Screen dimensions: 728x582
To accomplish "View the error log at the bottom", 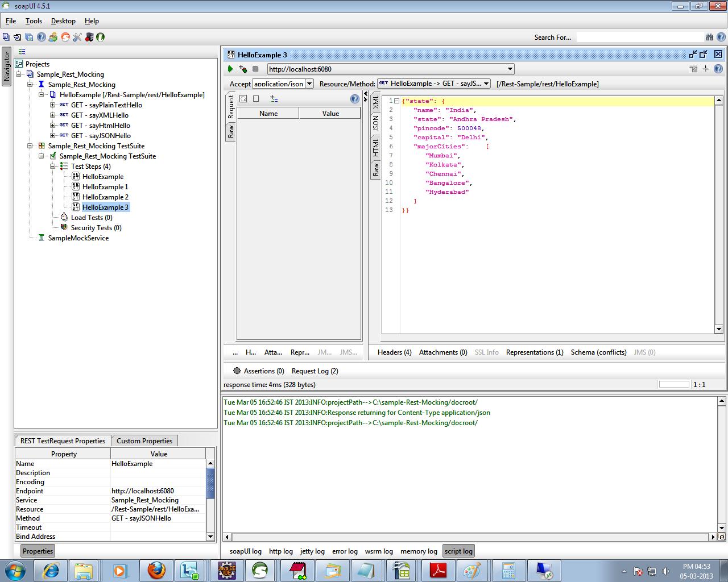I will [x=345, y=551].
